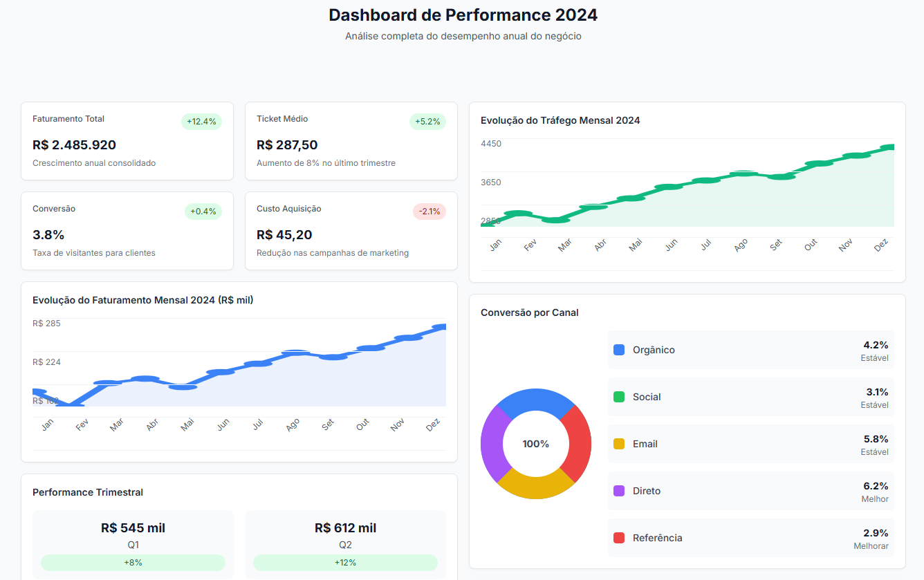Expand the Evolução do Tráfego Mensal chart
This screenshot has height=580, width=924.
559,120
